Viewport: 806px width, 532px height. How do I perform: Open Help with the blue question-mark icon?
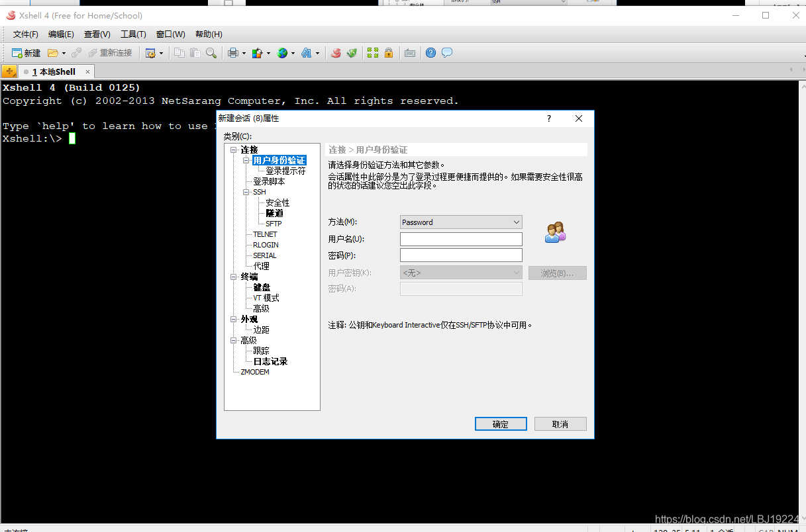pos(431,53)
